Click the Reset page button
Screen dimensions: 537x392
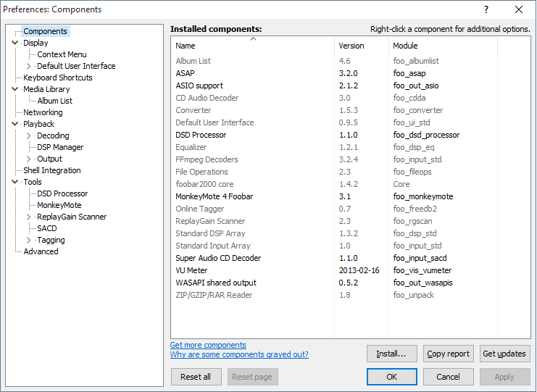point(253,377)
